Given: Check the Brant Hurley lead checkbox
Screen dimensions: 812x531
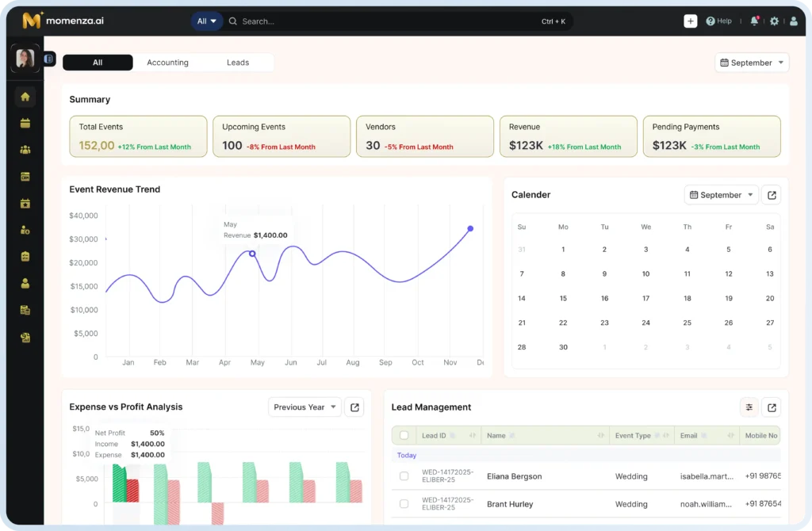Looking at the screenshot, I should coord(404,503).
